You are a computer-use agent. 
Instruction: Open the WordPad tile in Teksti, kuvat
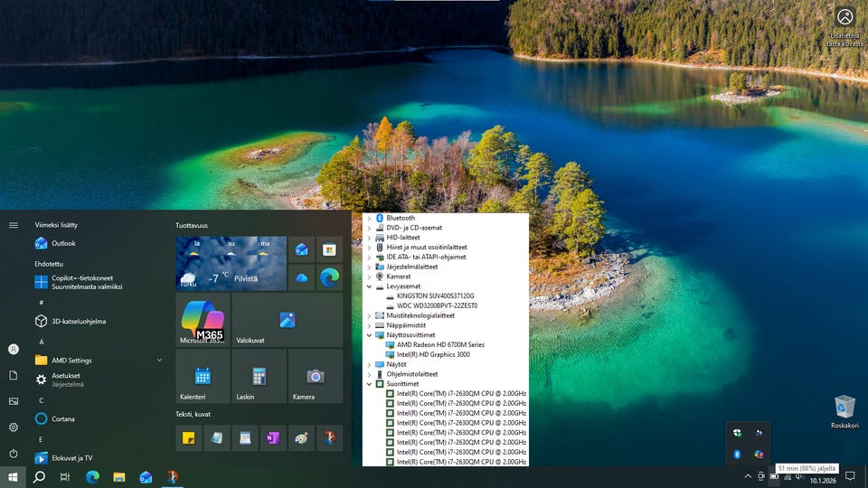245,438
